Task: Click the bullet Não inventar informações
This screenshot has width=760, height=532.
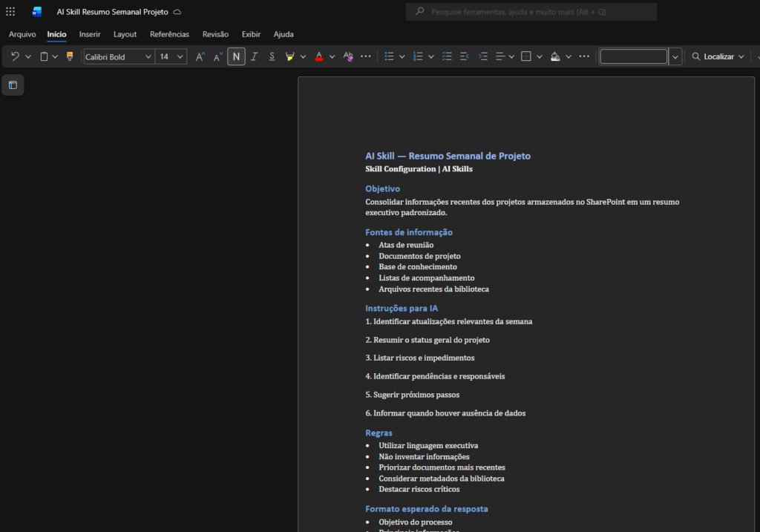Action: [424, 456]
